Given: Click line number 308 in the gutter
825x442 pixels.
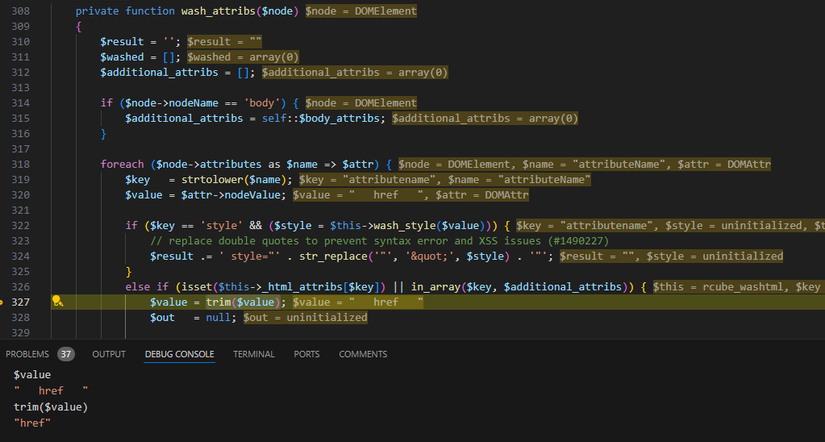Looking at the screenshot, I should tap(20, 11).
